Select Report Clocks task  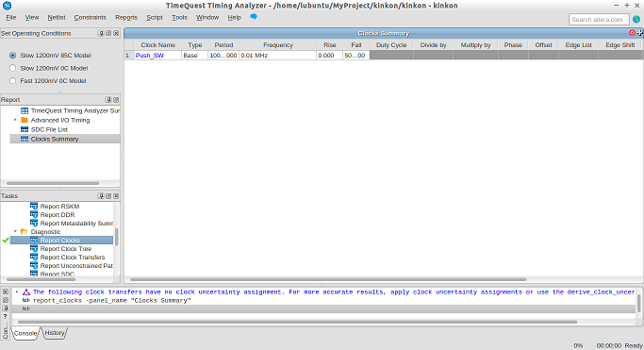61,241
